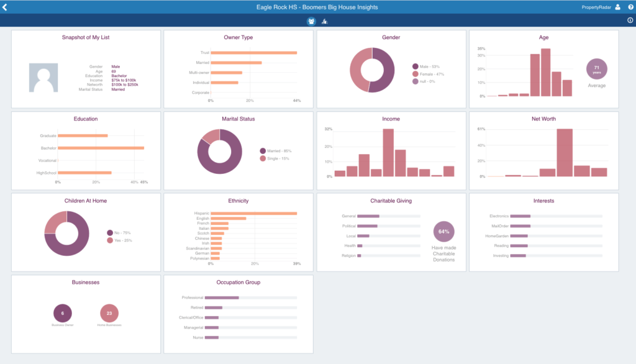Image resolution: width=636 pixels, height=364 pixels.
Task: Click the PropertyRadar account name
Action: point(596,7)
